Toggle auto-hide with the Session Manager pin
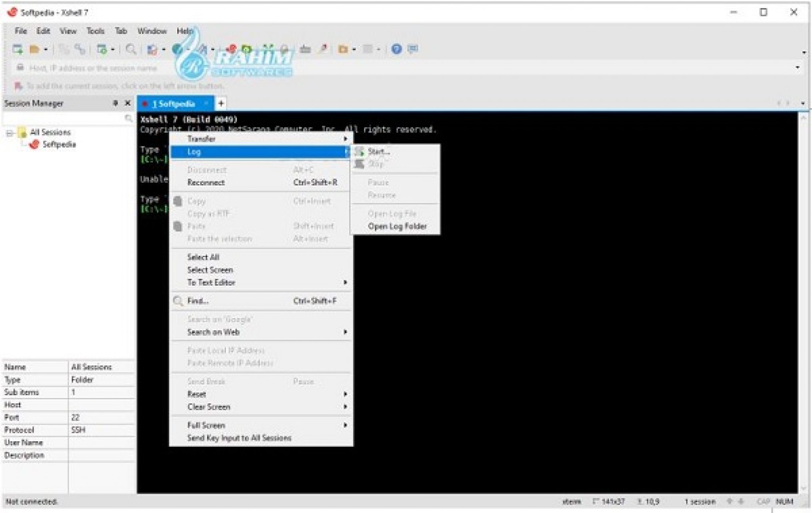Viewport: 812px width, 513px height. 115,103
